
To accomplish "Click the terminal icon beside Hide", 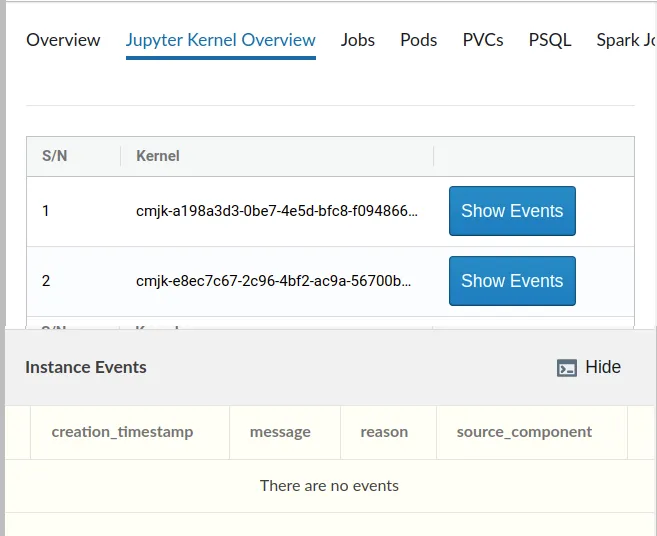I will pyautogui.click(x=567, y=368).
